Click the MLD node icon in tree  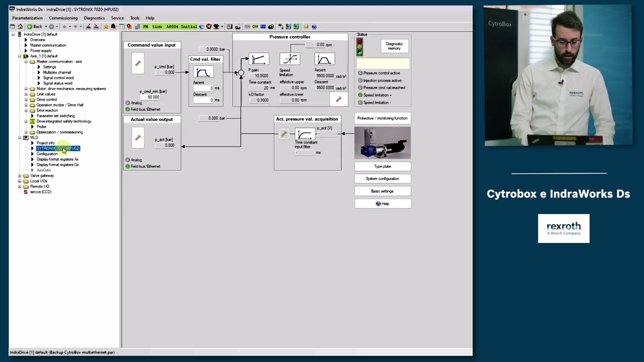tap(26, 137)
